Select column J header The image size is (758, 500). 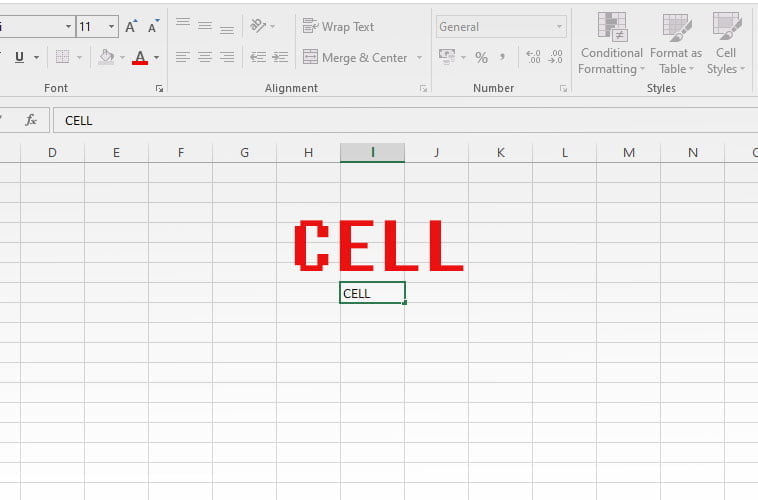tap(437, 153)
